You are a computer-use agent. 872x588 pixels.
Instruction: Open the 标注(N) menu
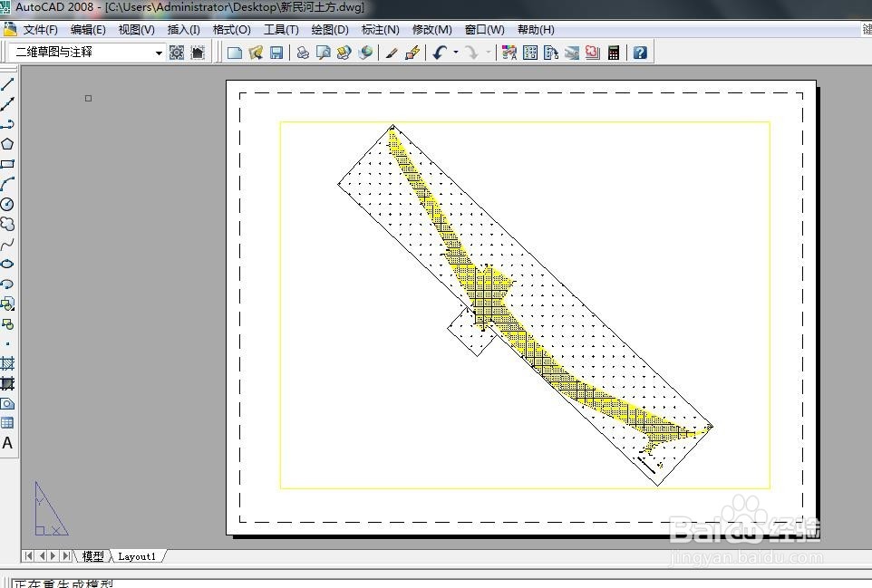(x=381, y=30)
